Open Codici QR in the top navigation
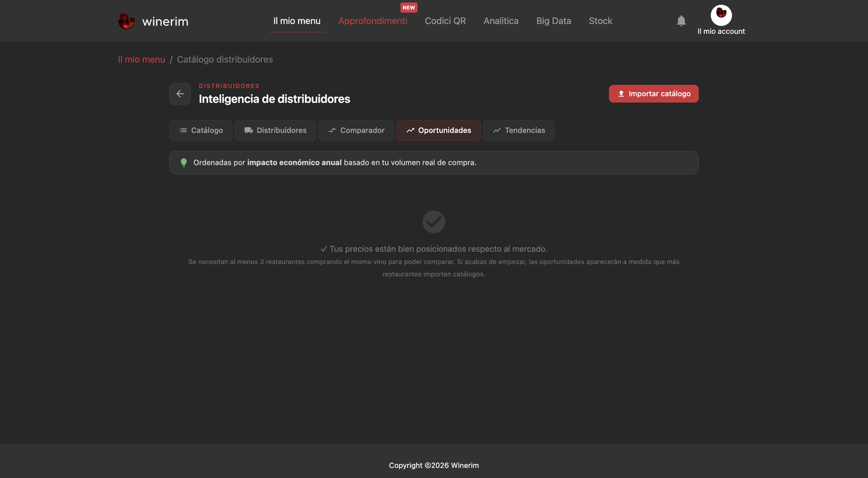This screenshot has width=868, height=478. point(445,21)
